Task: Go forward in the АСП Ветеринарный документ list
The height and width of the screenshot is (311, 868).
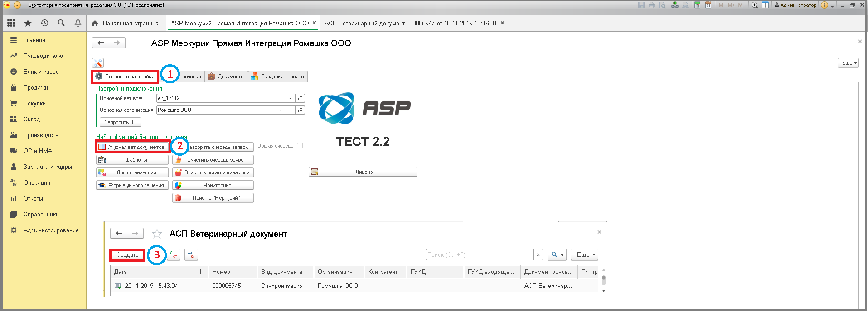Action: click(x=135, y=233)
